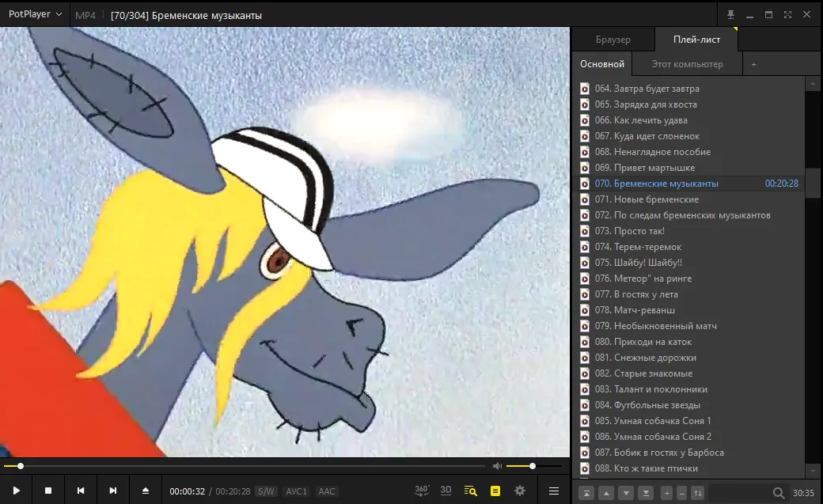Screen dimensions: 823x504
Task: Select 076. Метеор на ринге
Action: coord(690,279)
